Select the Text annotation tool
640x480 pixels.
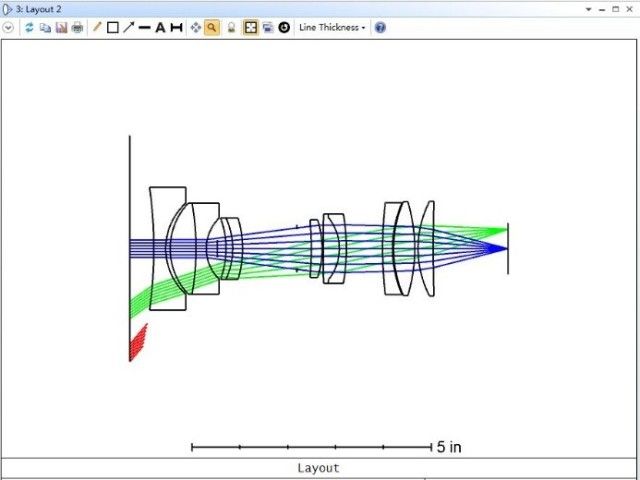(160, 28)
